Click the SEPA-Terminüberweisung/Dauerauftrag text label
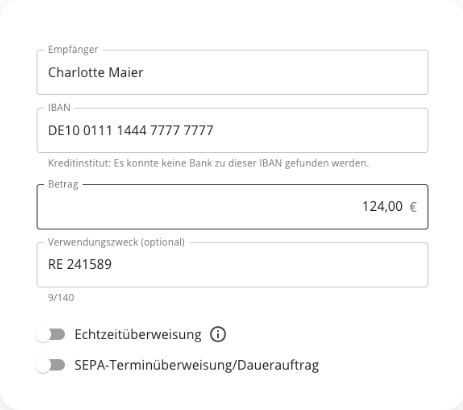The width and height of the screenshot is (463, 410). [x=197, y=365]
